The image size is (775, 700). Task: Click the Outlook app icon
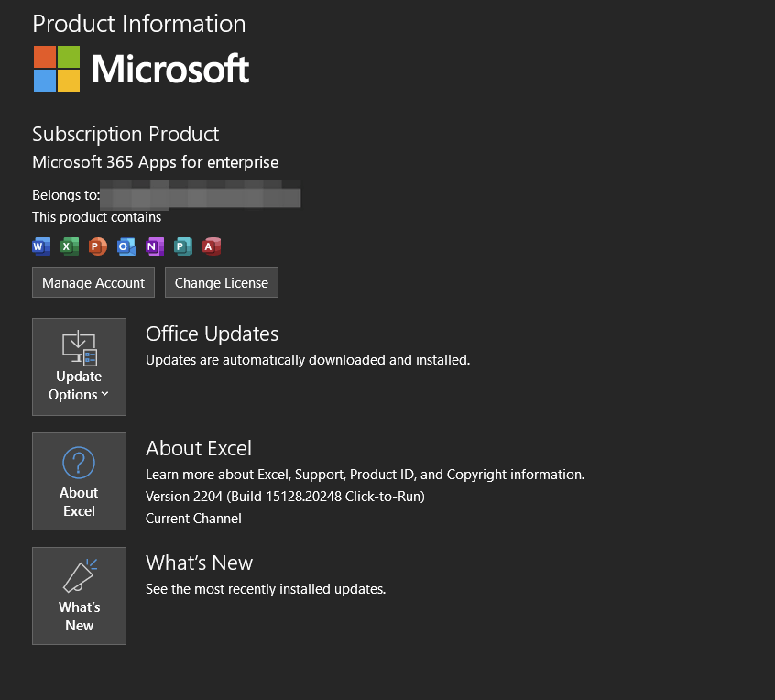click(x=126, y=246)
